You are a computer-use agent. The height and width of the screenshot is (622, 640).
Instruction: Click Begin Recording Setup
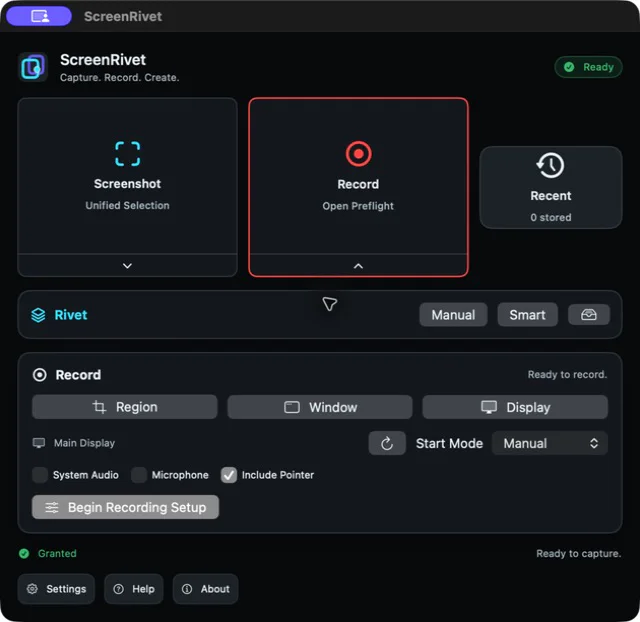pyautogui.click(x=125, y=507)
